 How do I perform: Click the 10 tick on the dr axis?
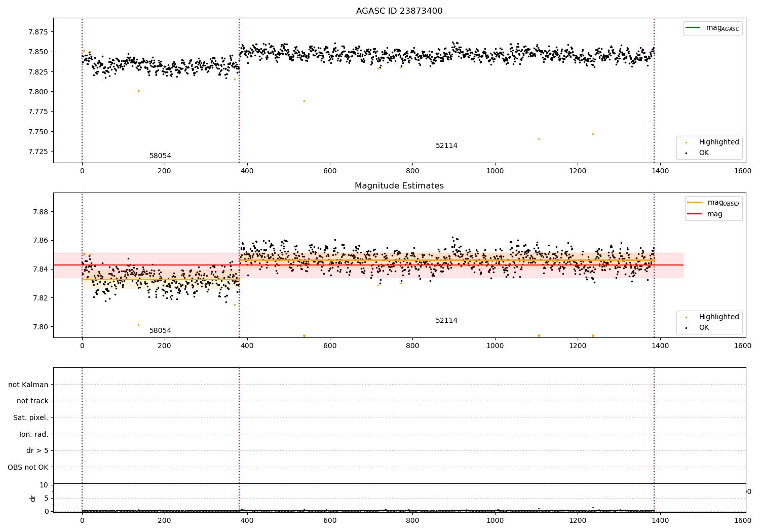[x=44, y=485]
